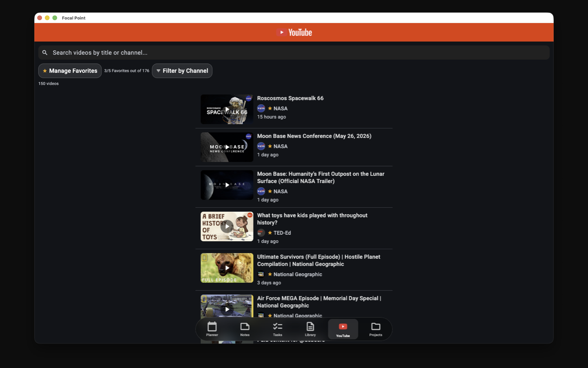This screenshot has height=368, width=588.
Task: Toggle the favorite star on the Ultimate Survivors row
Action: coord(270,274)
